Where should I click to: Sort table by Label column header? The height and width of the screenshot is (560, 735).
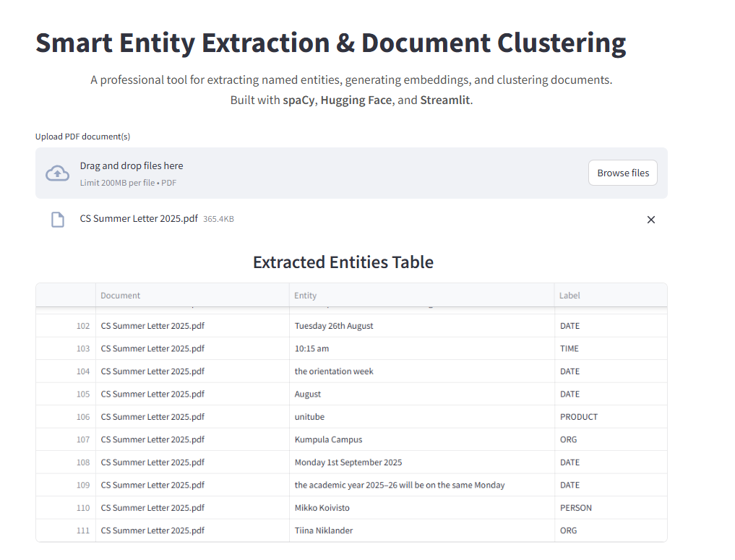pyautogui.click(x=610, y=296)
